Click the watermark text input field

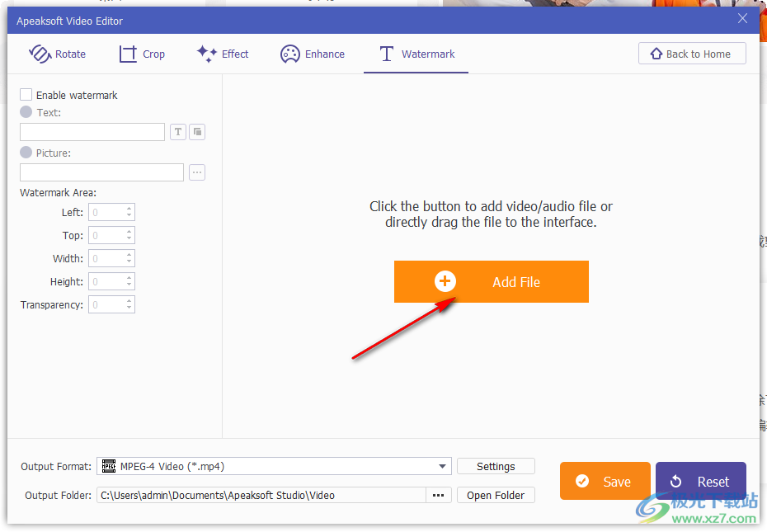coord(92,132)
